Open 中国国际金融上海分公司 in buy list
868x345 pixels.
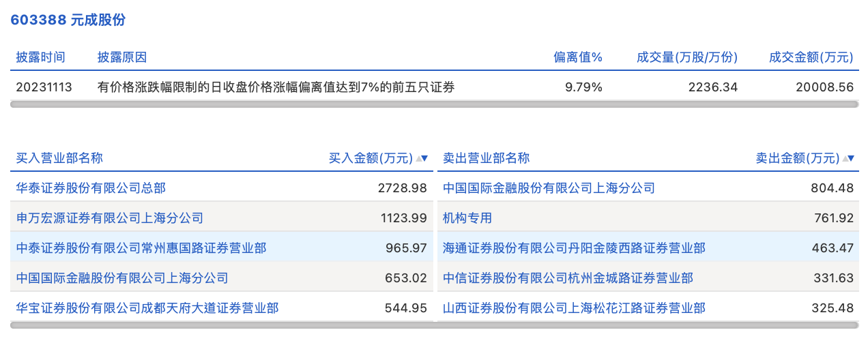coord(122,278)
